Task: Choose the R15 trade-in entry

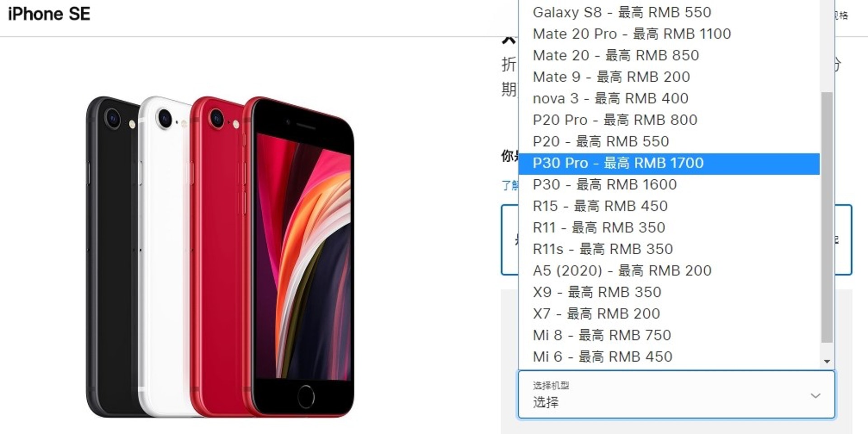Action: [669, 206]
